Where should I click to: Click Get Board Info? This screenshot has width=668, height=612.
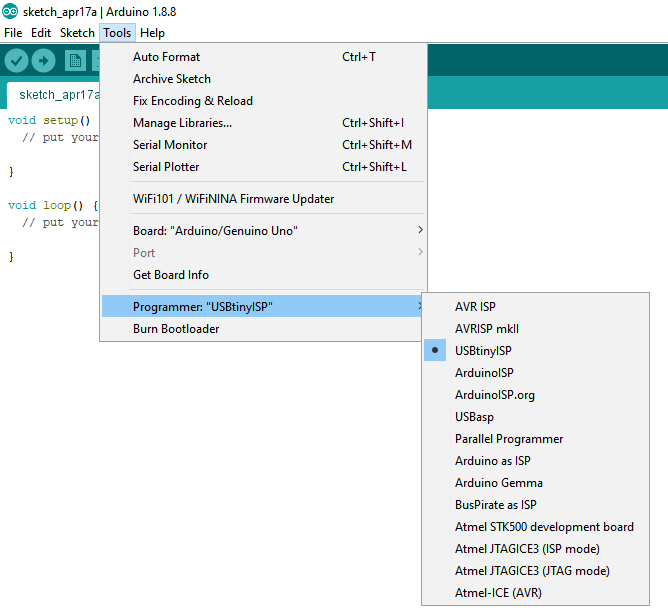click(x=263, y=275)
